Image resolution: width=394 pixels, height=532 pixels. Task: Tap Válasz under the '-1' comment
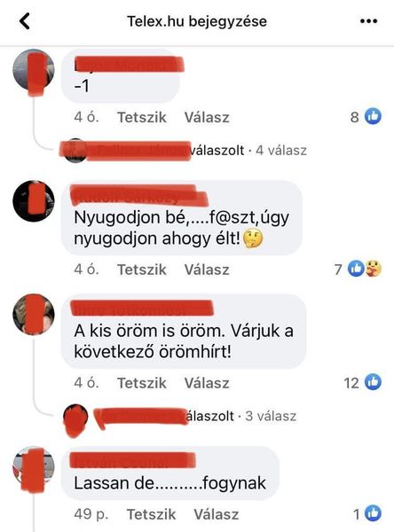coord(207,117)
